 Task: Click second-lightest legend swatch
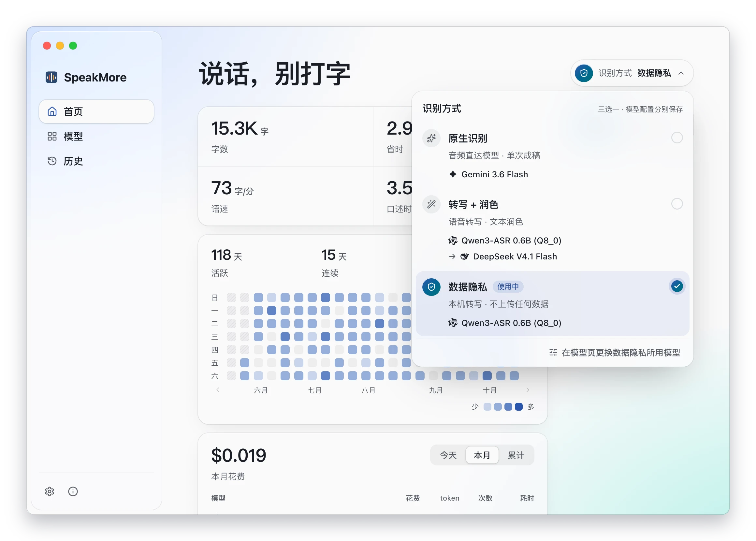(x=498, y=407)
